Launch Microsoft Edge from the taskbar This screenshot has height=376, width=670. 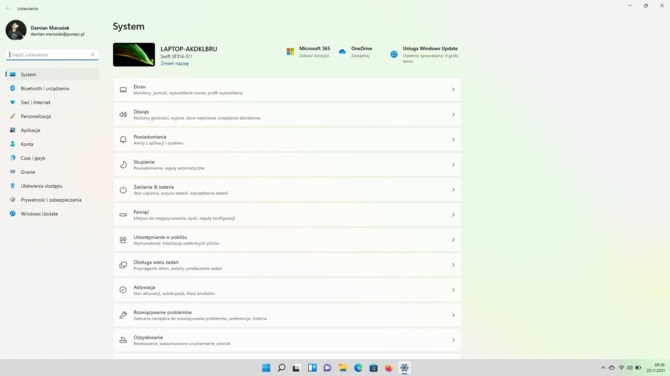358,368
